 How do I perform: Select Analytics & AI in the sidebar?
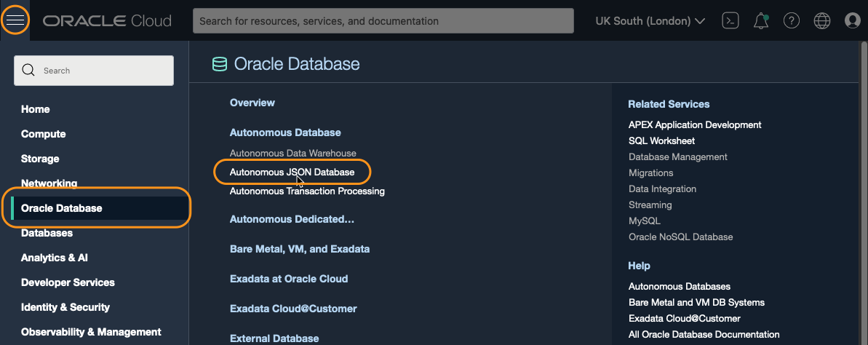(55, 258)
